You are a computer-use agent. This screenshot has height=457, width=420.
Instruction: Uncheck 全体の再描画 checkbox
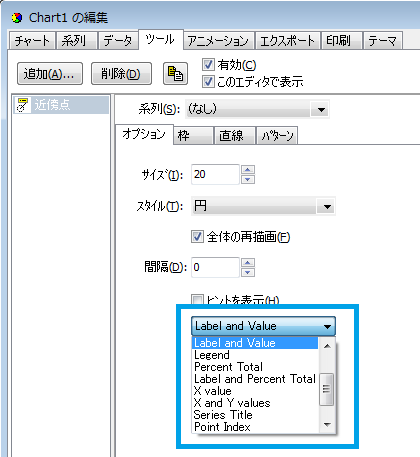197,237
